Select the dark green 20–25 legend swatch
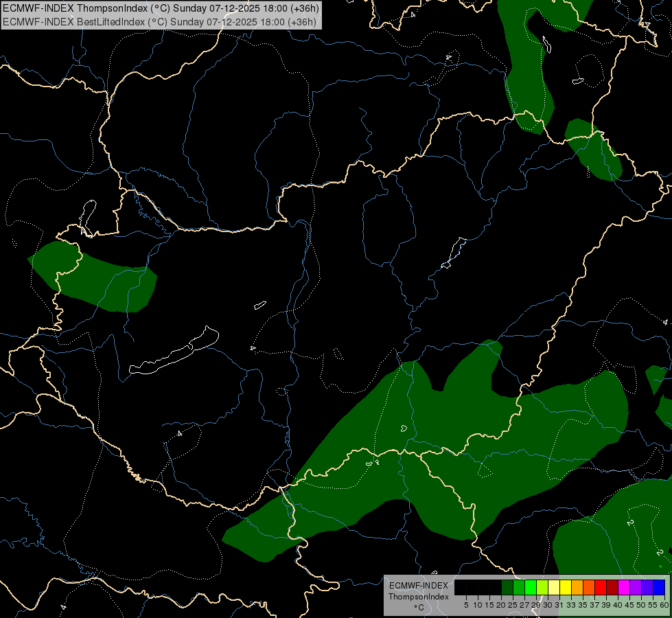This screenshot has height=618, width=672. (507, 587)
